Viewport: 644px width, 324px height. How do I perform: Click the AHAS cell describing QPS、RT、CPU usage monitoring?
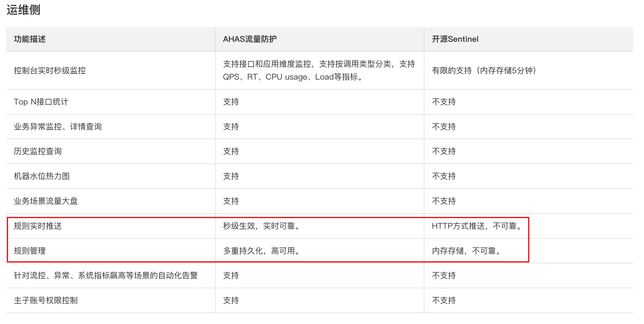(x=319, y=70)
